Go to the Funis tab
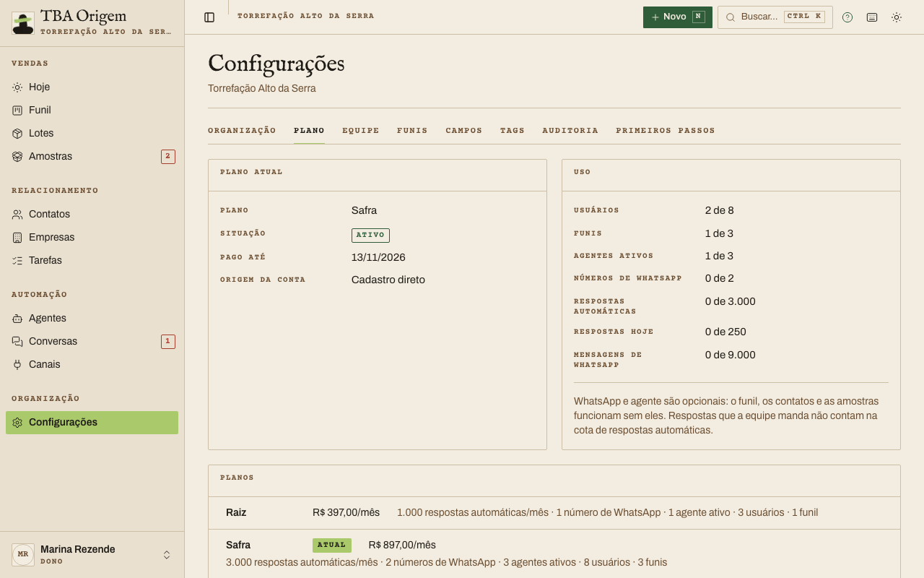 click(x=412, y=131)
